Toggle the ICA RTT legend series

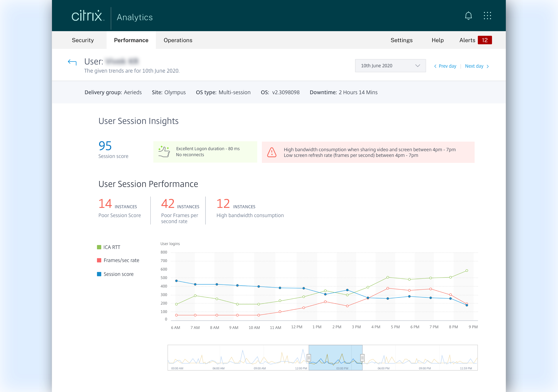(x=109, y=247)
